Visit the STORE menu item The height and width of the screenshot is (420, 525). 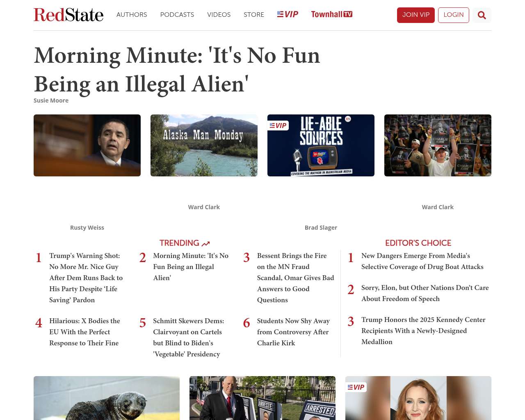click(254, 15)
